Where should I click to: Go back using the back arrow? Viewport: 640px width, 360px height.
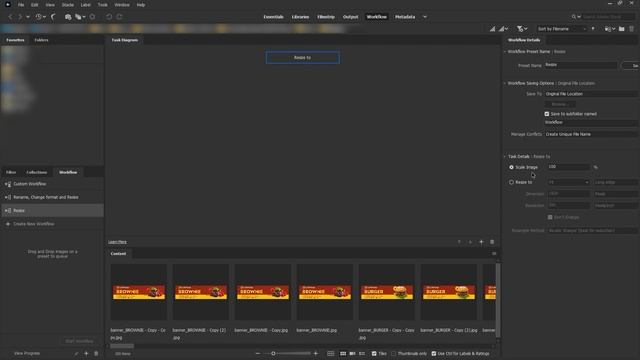point(11,17)
